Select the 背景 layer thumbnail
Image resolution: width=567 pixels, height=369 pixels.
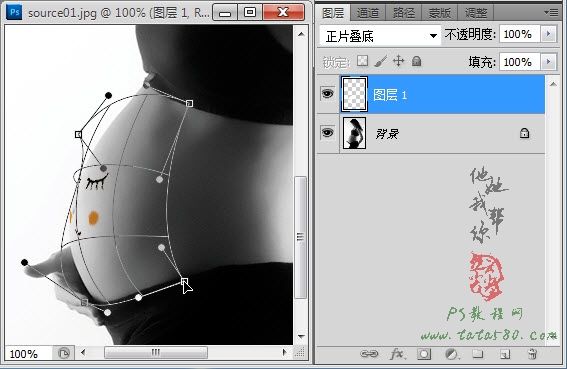click(x=354, y=133)
